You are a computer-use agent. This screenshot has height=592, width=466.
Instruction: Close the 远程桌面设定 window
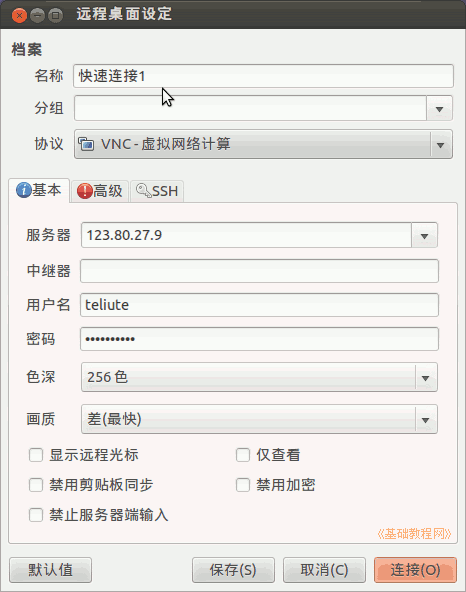tap(19, 15)
